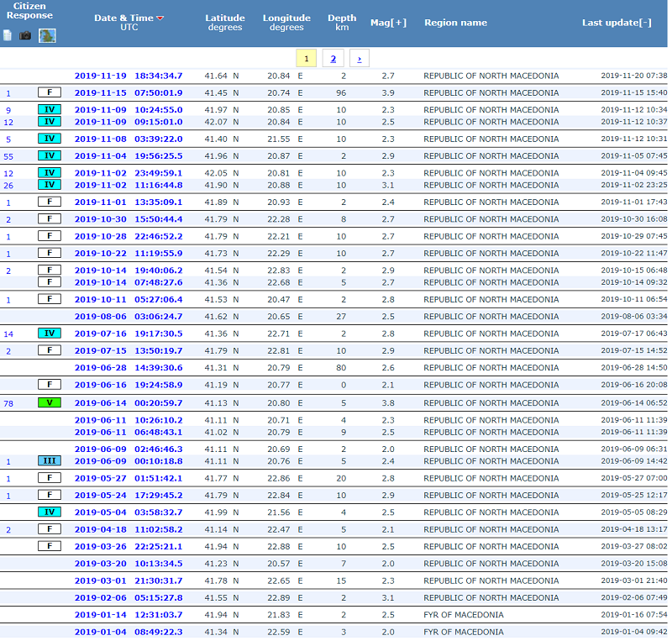Open earthquake 2019-01-04 08:49:22.3 details
This screenshot has height=641, width=672.
click(128, 632)
